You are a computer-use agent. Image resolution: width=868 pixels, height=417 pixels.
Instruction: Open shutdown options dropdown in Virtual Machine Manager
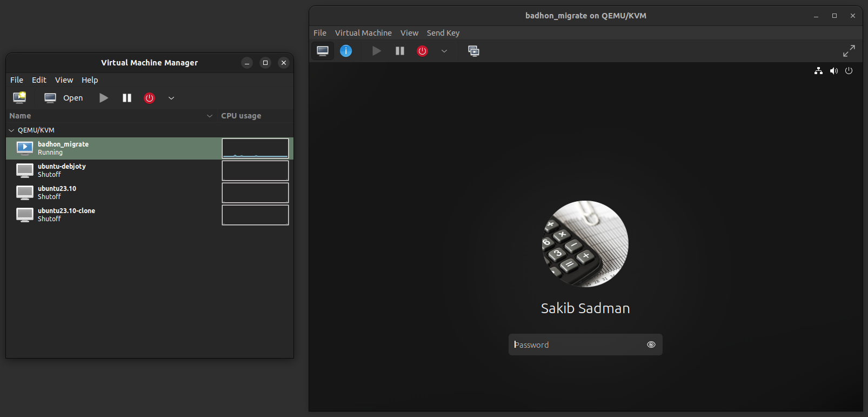tap(171, 98)
